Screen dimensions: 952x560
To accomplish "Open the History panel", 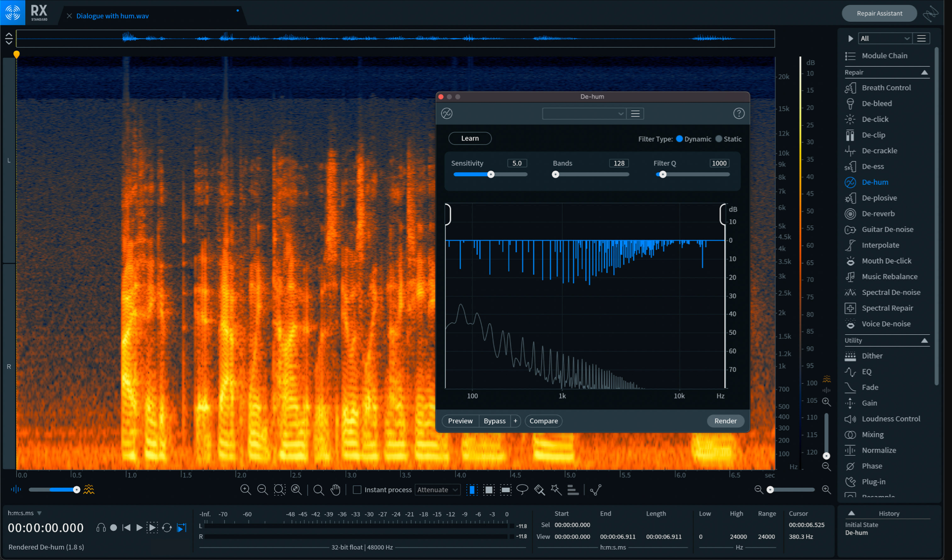I will (889, 513).
